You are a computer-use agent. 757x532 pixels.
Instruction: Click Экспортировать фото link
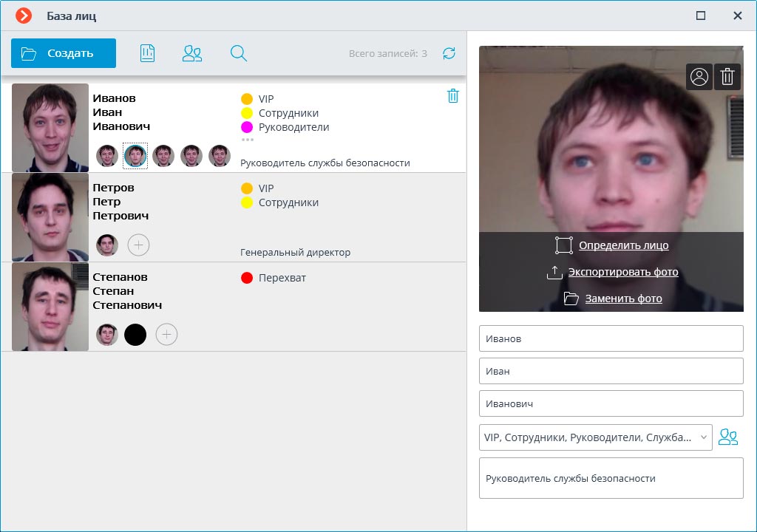click(x=622, y=272)
